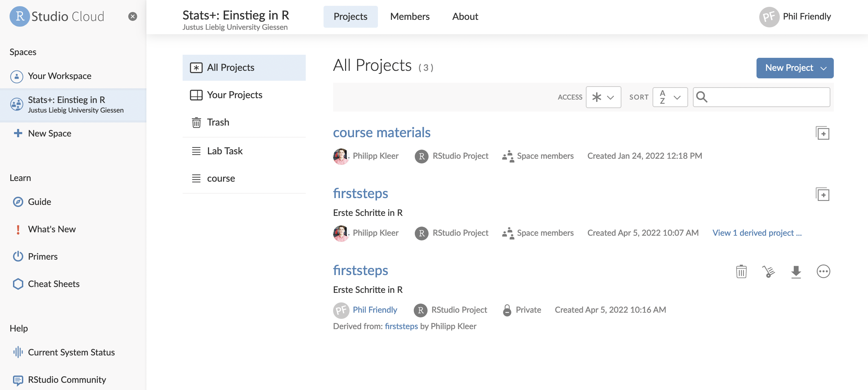Screen dimensions: 868x390
Task: Open the Lab Task assignment list
Action: pyautogui.click(x=244, y=151)
